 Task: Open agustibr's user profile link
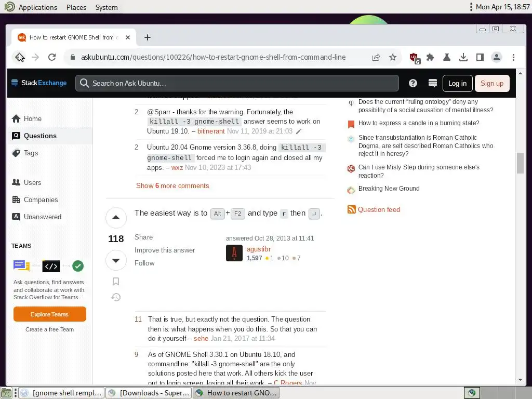click(259, 249)
